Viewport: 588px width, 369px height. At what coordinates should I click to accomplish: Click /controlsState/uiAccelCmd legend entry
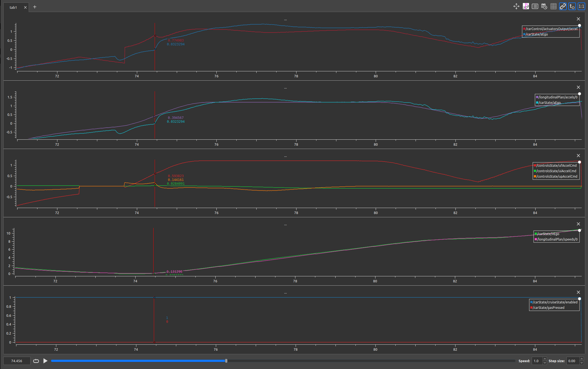click(556, 171)
